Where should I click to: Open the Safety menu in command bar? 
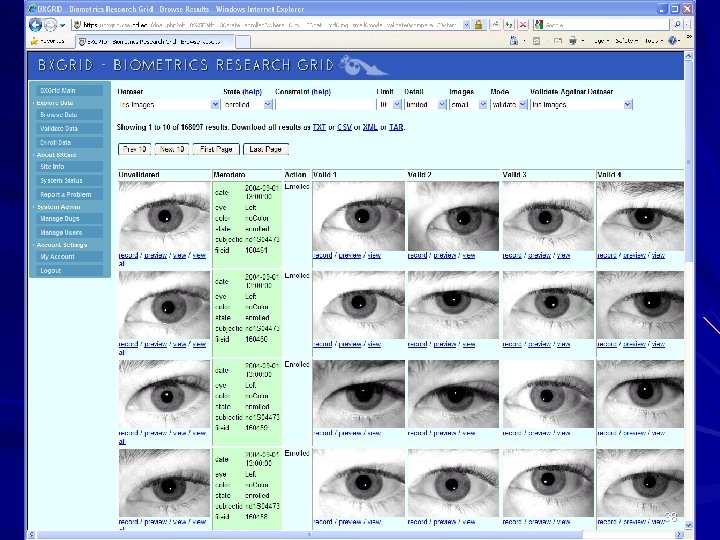point(626,41)
